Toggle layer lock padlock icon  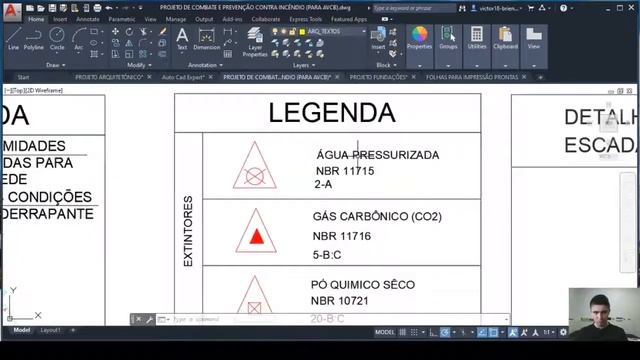[x=293, y=31]
